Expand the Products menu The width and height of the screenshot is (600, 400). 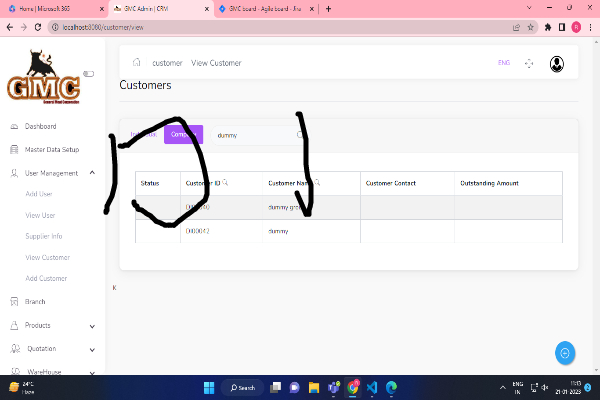click(x=92, y=325)
